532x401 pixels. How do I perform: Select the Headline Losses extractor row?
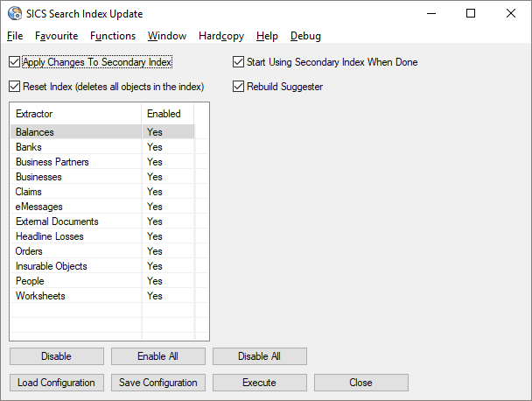(102, 236)
